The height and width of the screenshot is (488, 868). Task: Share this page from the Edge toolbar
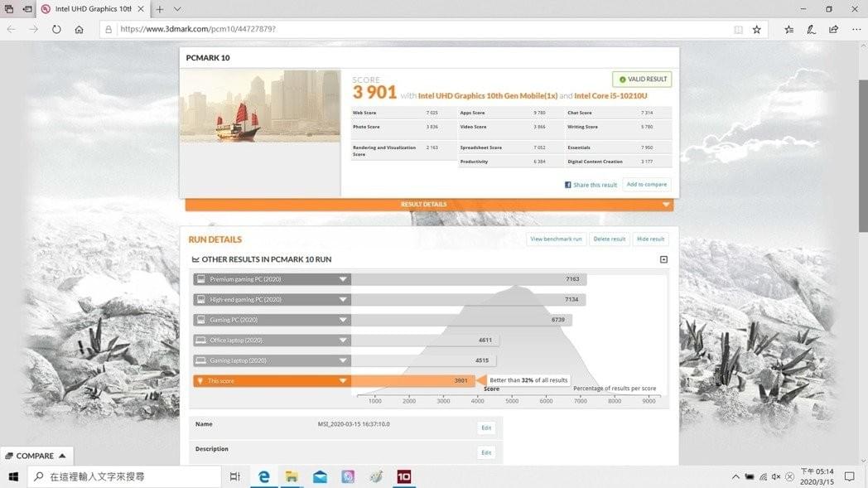click(834, 29)
